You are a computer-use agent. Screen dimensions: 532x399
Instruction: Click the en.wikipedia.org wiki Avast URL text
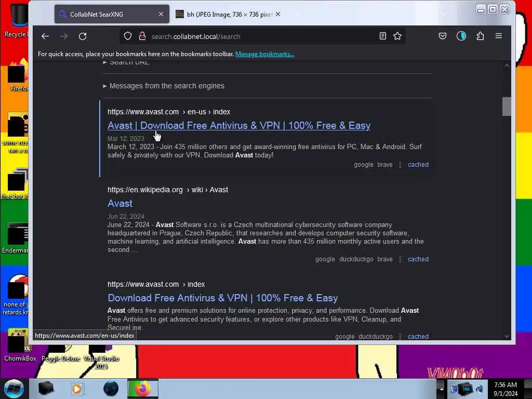[x=168, y=190]
